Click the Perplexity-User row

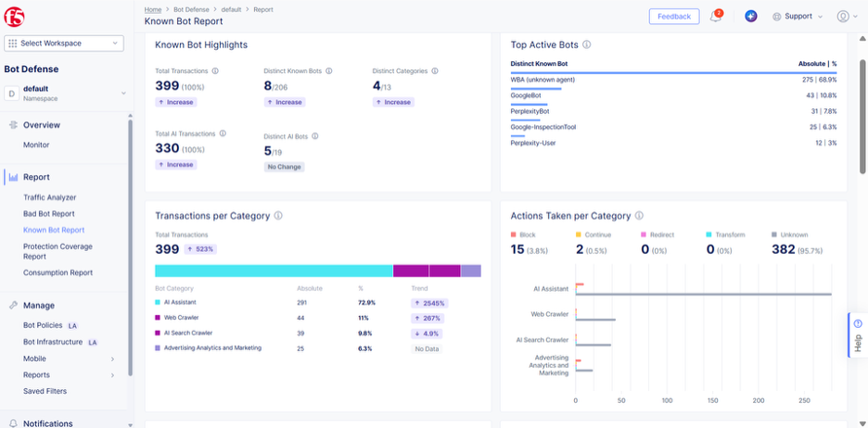pyautogui.click(x=673, y=143)
